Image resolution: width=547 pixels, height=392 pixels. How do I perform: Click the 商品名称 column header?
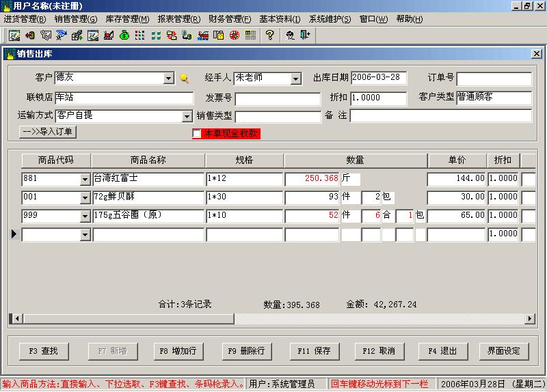pyautogui.click(x=148, y=160)
